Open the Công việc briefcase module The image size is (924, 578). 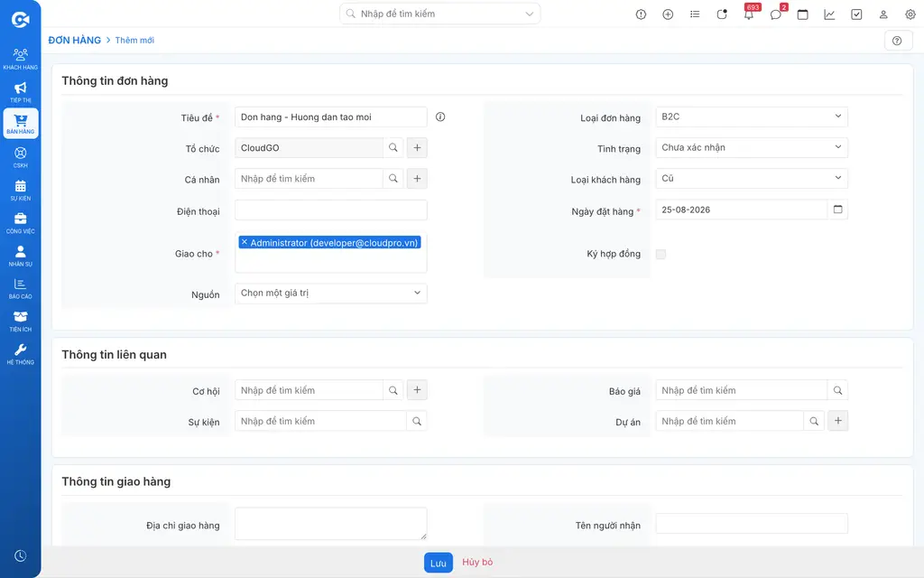21,223
